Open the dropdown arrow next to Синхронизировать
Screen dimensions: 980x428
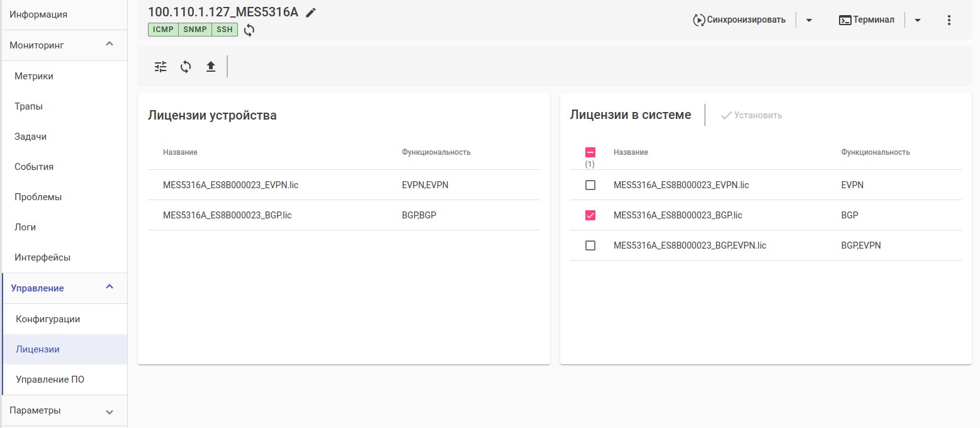(x=809, y=20)
